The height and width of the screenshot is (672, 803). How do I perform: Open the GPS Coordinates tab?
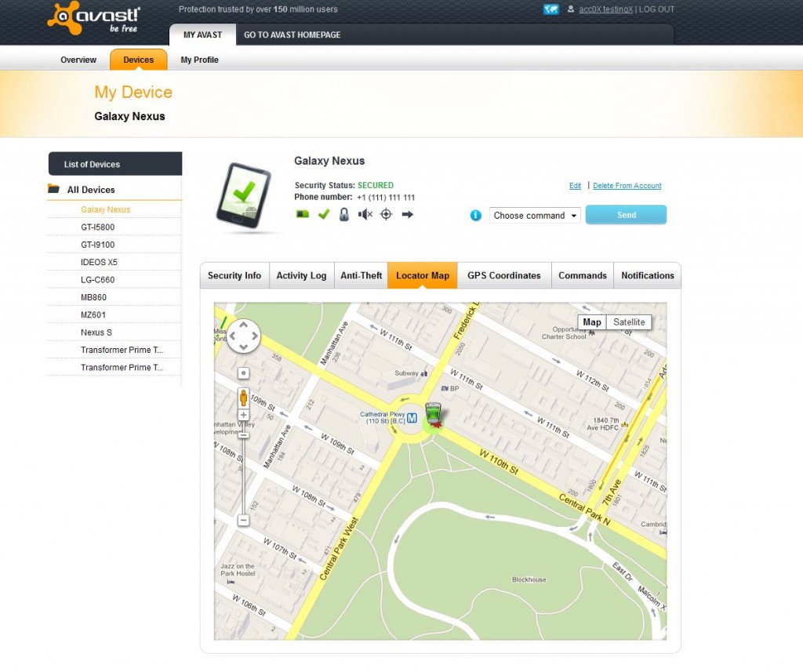(503, 275)
